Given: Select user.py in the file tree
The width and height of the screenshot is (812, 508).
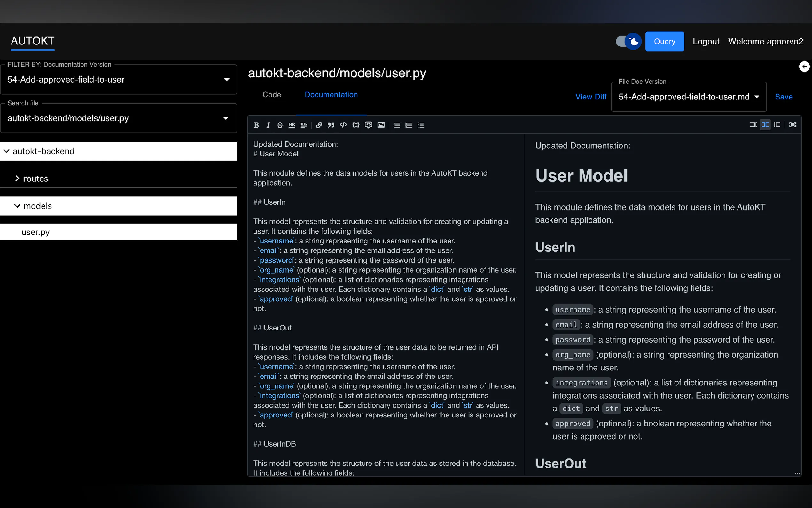Looking at the screenshot, I should pyautogui.click(x=35, y=232).
